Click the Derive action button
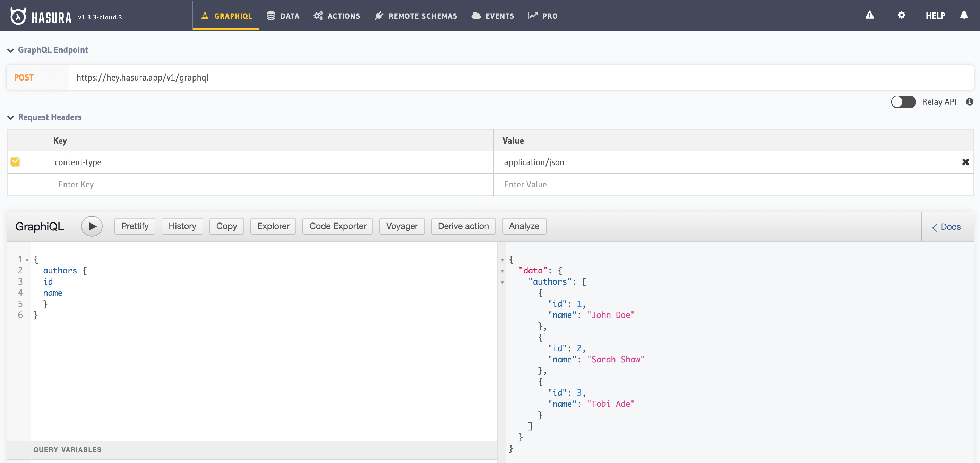The height and width of the screenshot is (463, 980). [x=463, y=226]
